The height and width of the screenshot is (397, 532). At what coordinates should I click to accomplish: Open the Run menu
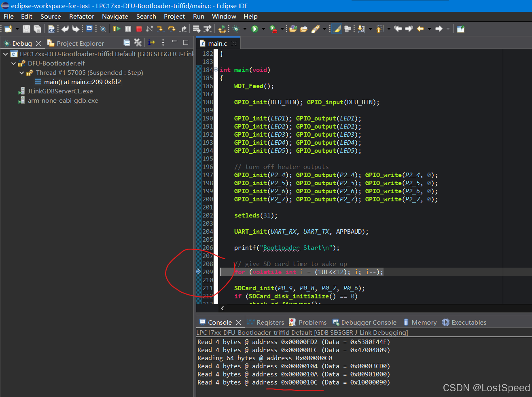tap(199, 16)
